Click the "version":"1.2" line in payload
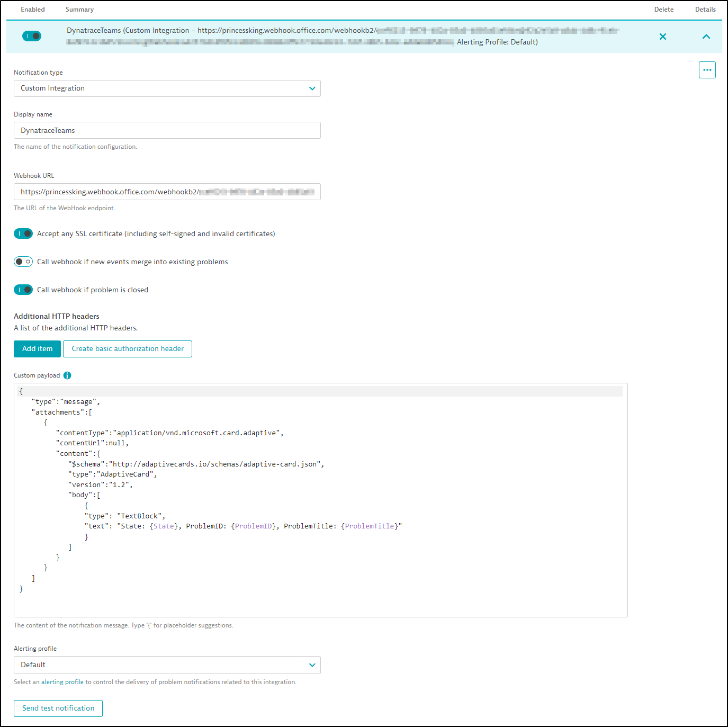728x727 pixels. tap(101, 485)
